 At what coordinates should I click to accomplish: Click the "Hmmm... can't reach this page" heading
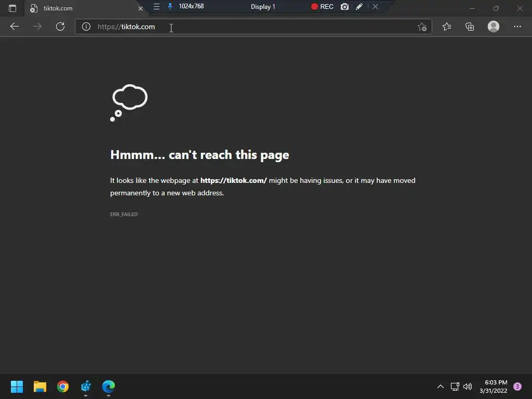tap(199, 155)
